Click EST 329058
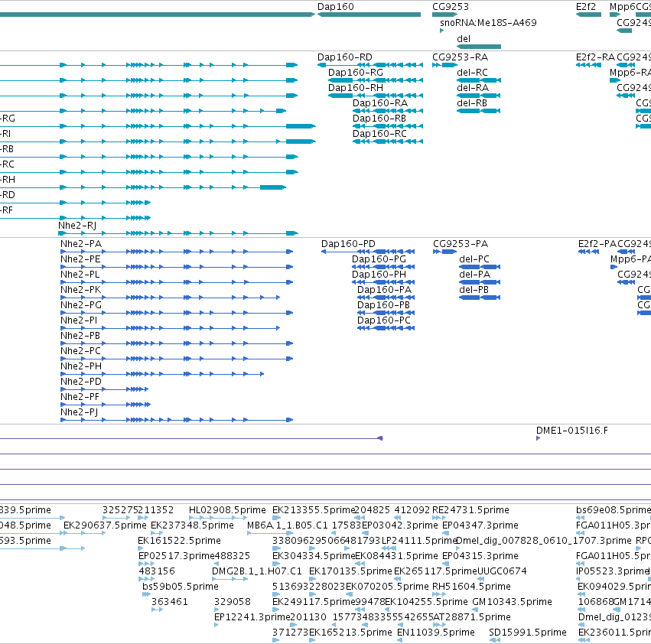The height and width of the screenshot is (644, 651). pos(233,602)
